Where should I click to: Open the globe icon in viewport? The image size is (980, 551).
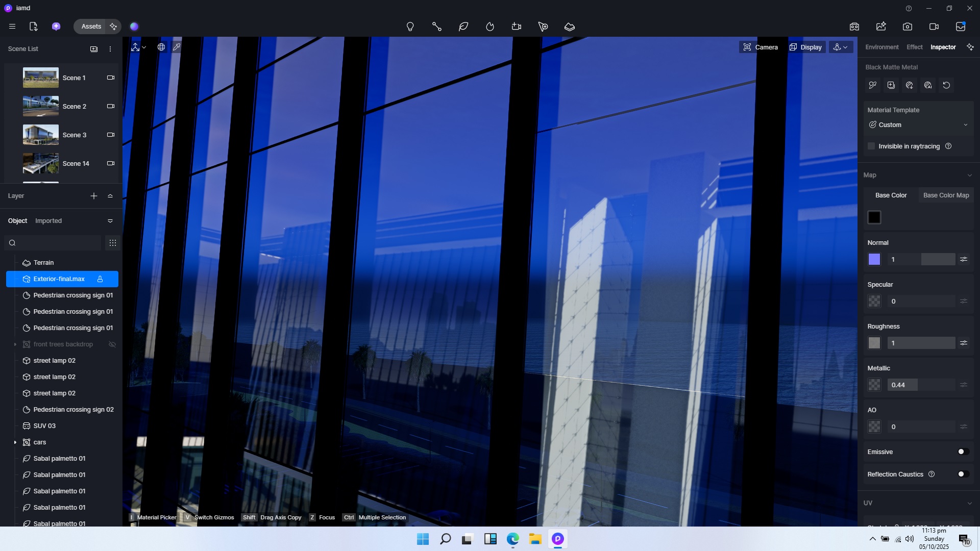tap(161, 47)
